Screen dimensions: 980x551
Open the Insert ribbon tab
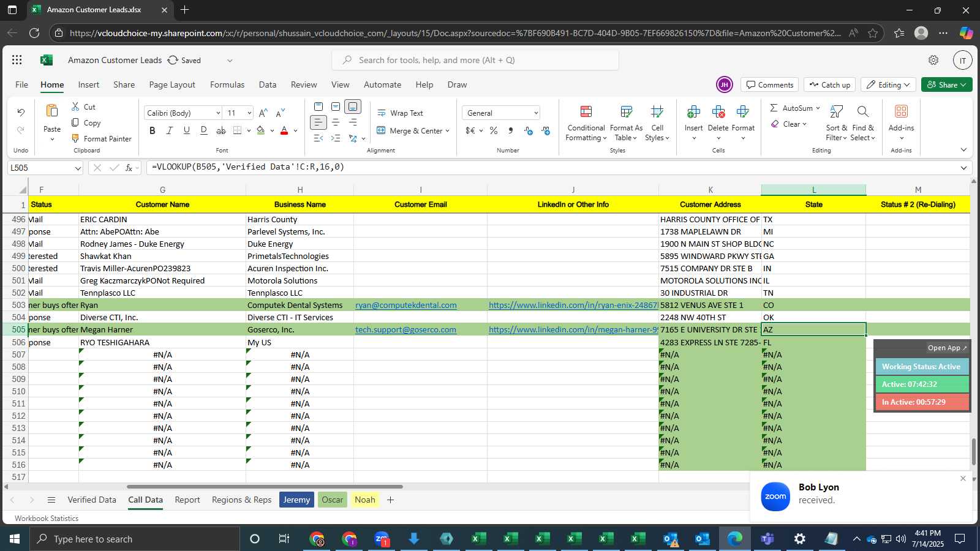tap(89, 84)
